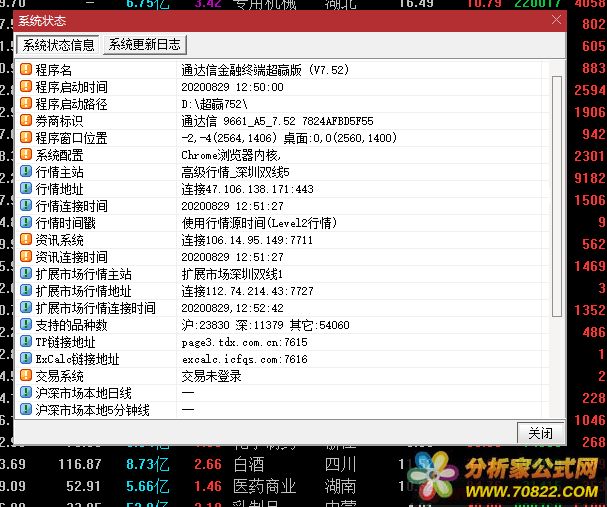607x507 pixels.
Task: Select the value 沪:23830 深:11379 其它:54060
Action: pyautogui.click(x=265, y=325)
